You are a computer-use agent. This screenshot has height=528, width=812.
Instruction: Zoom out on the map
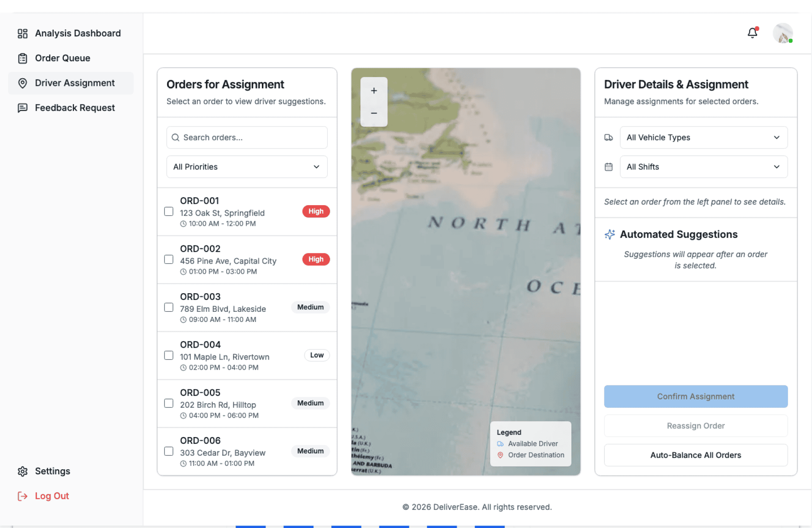[374, 113]
